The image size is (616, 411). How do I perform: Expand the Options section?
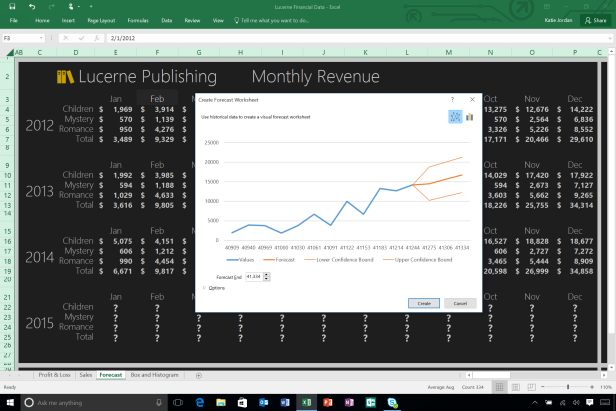214,288
